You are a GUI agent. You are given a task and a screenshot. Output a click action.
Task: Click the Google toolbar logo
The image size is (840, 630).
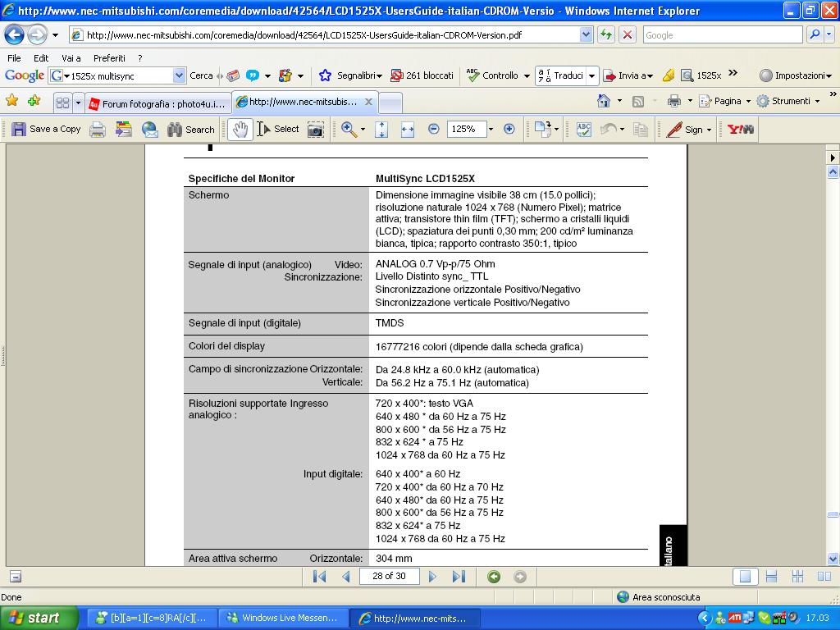(x=24, y=75)
